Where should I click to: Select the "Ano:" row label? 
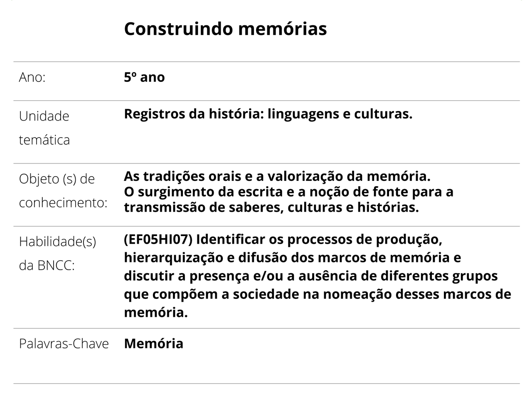pyautogui.click(x=32, y=77)
